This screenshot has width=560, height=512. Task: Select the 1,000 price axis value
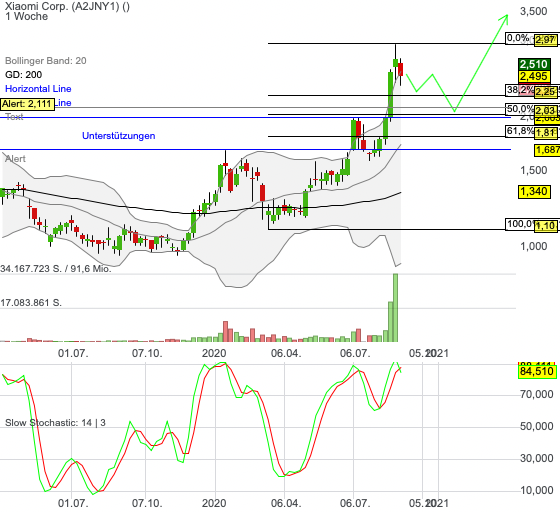(534, 246)
